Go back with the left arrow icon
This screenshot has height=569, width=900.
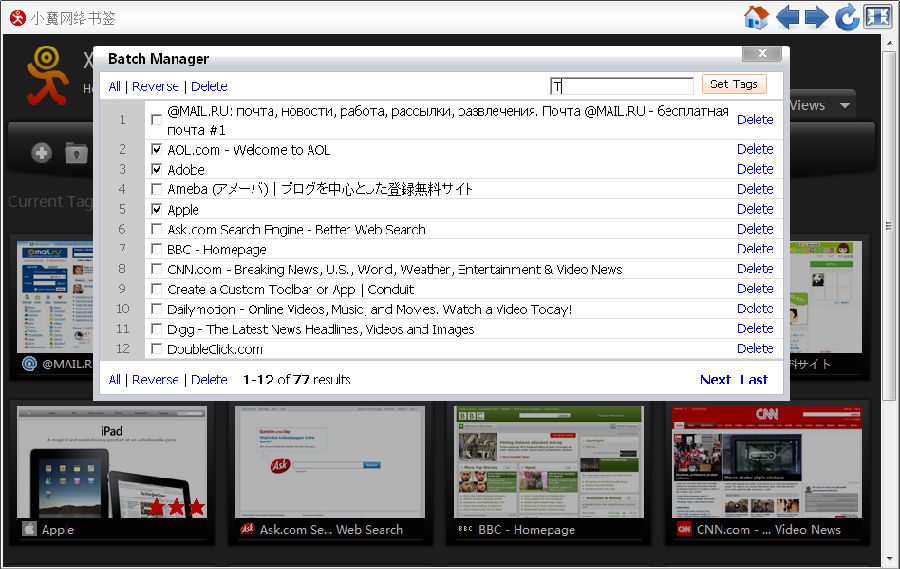coord(788,17)
